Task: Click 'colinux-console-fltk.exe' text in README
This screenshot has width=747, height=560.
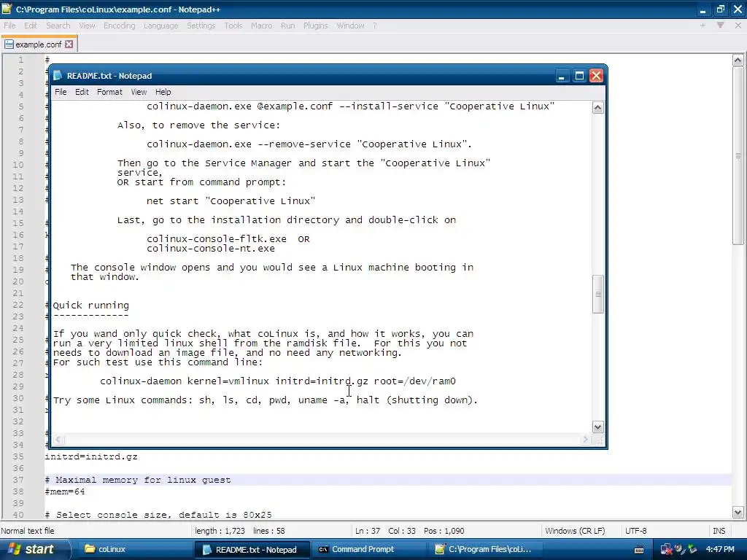Action: [x=217, y=239]
